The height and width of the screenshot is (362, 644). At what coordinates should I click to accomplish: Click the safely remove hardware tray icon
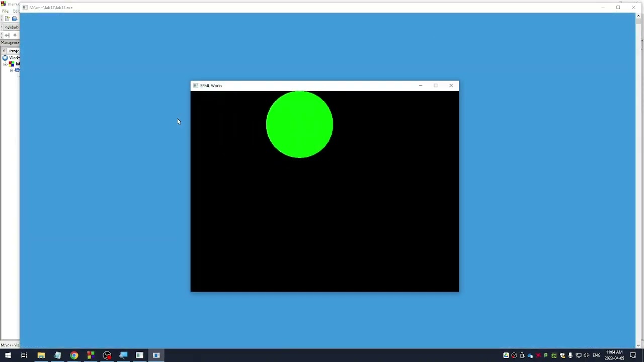[x=522, y=355]
